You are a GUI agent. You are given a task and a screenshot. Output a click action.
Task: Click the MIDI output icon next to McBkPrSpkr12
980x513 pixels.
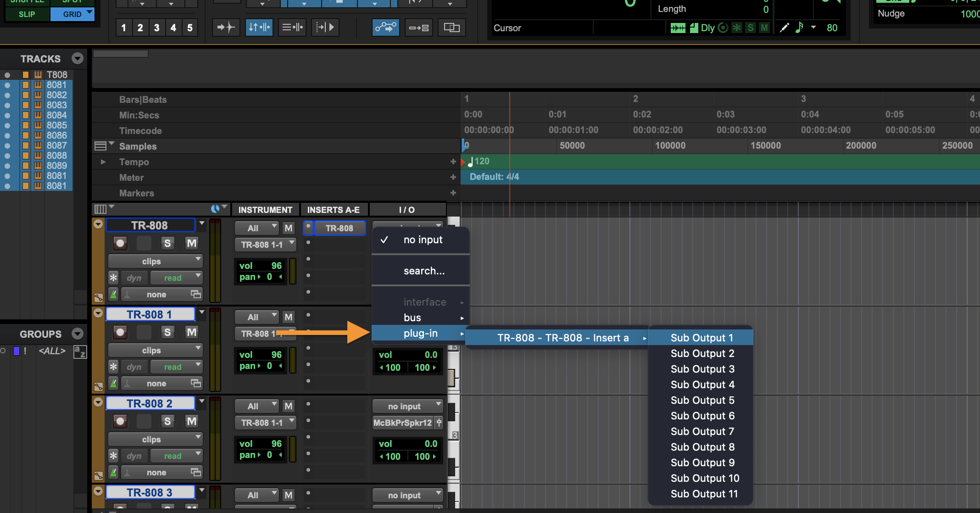tap(439, 423)
